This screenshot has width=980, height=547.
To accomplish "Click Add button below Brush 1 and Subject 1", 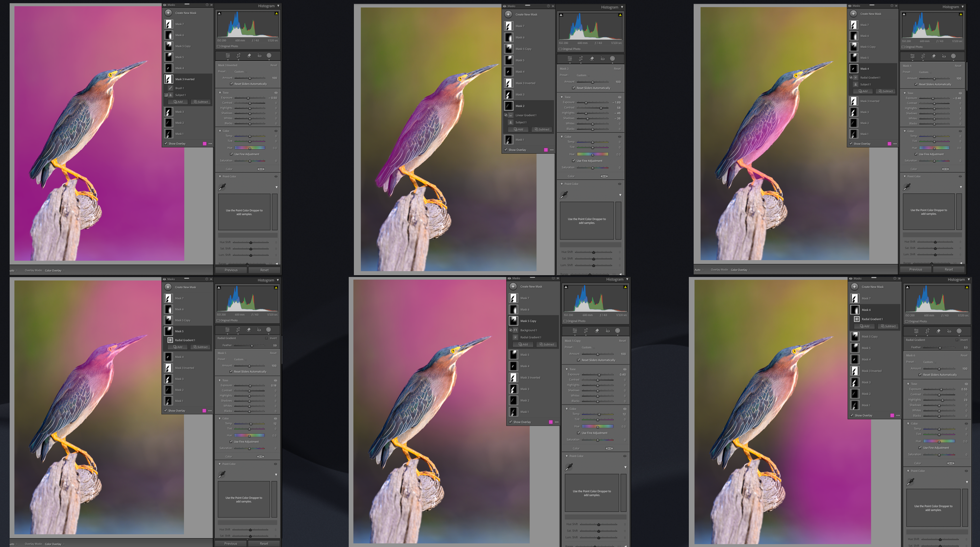I will [x=177, y=102].
